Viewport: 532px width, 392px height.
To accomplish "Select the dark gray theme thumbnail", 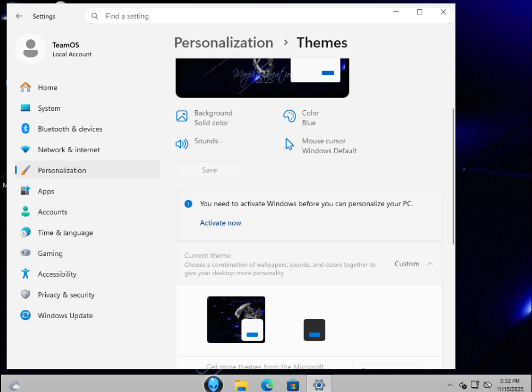I will click(x=314, y=330).
